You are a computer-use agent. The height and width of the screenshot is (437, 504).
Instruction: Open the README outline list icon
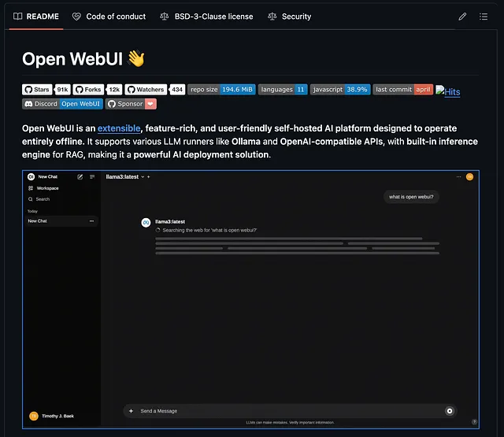tap(484, 16)
